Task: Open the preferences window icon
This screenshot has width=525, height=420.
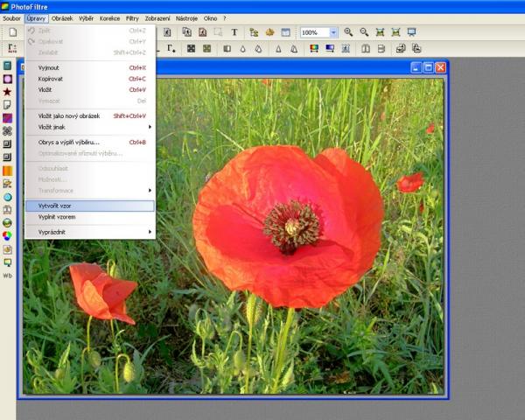Action: [285, 32]
